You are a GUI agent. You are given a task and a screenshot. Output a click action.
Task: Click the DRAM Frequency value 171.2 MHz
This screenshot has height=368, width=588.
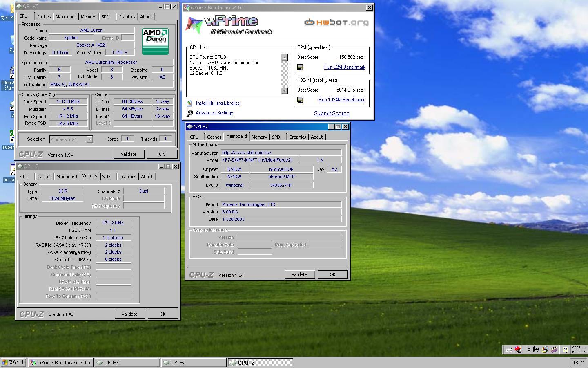click(x=113, y=223)
